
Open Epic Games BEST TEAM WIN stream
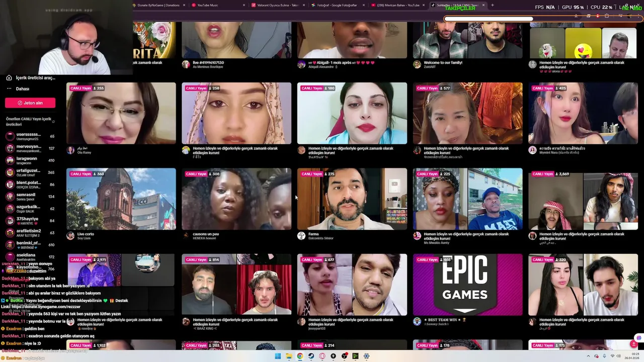pyautogui.click(x=468, y=285)
